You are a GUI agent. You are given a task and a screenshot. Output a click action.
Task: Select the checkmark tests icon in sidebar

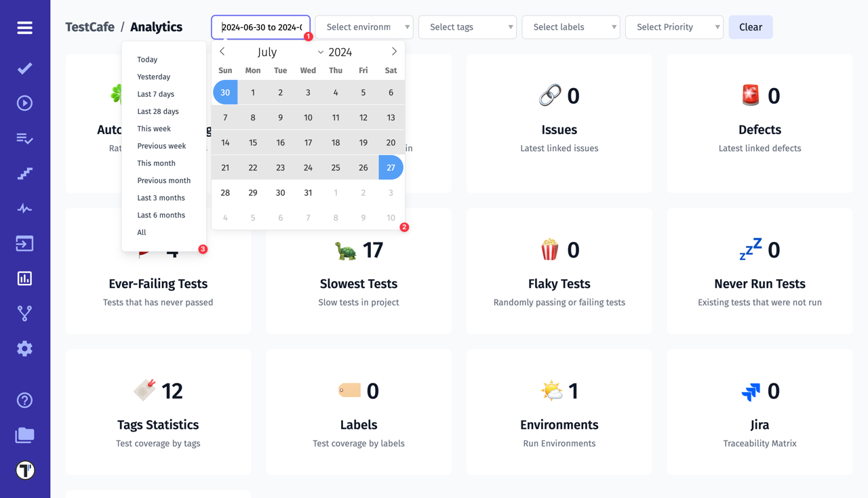click(24, 68)
